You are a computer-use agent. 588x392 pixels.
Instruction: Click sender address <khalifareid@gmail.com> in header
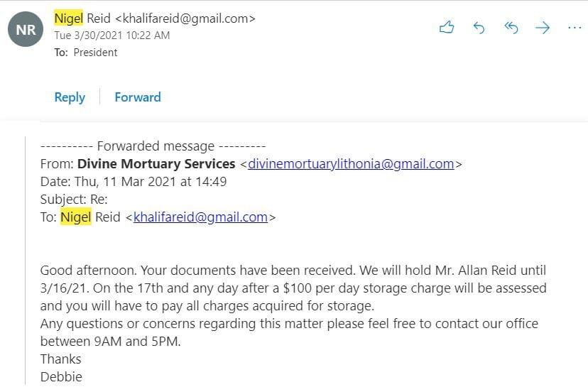[x=185, y=18]
